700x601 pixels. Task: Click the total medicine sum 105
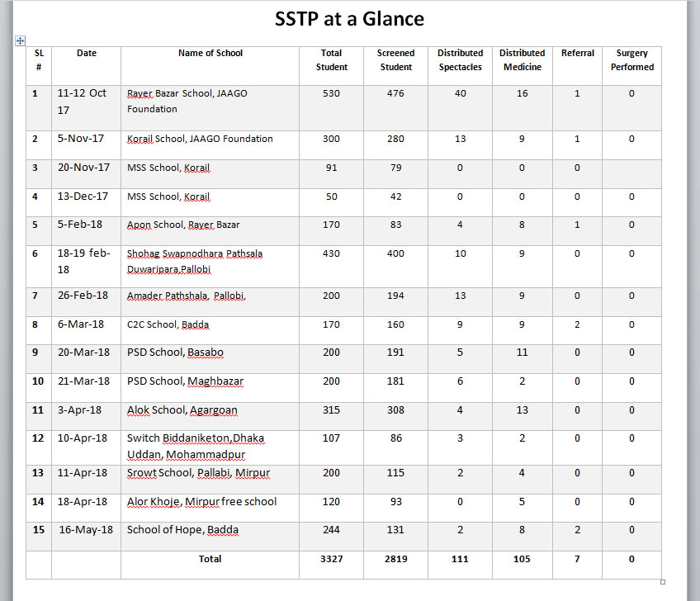(x=522, y=559)
